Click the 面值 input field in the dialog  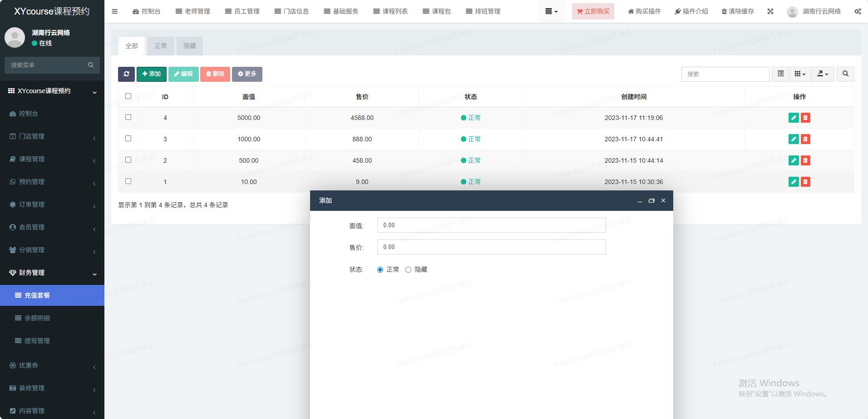[x=491, y=225]
